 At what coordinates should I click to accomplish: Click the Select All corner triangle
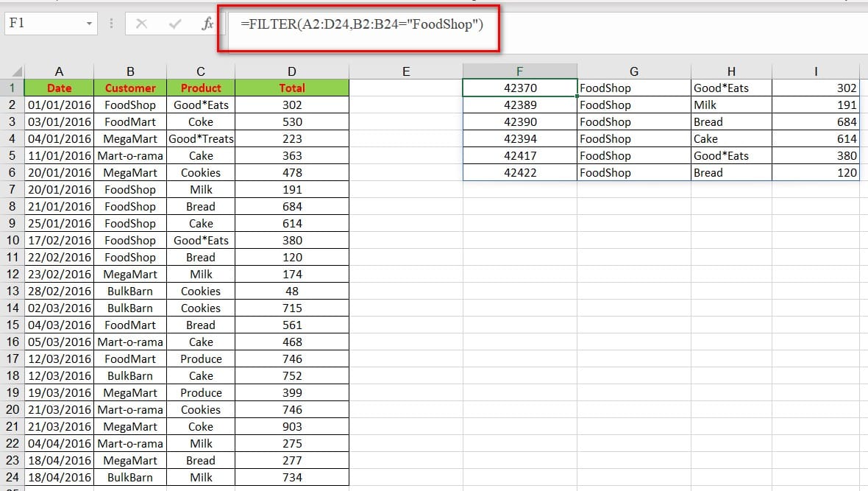coord(12,71)
